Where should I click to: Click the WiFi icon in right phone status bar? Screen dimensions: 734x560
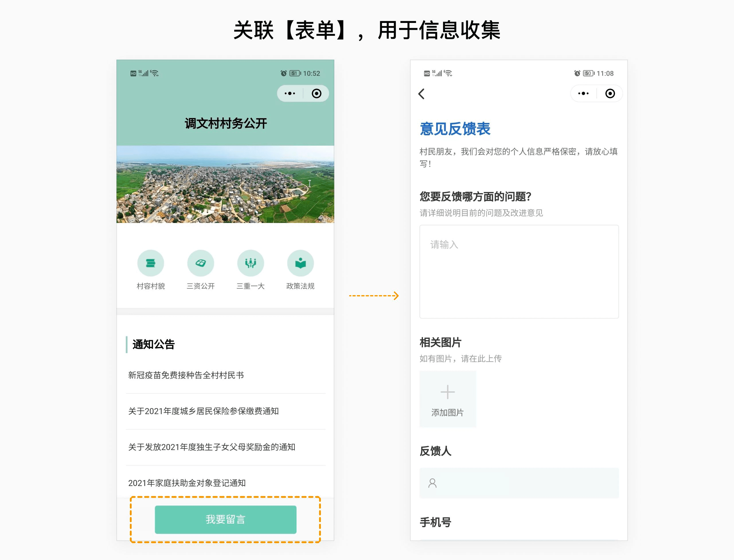pos(448,73)
